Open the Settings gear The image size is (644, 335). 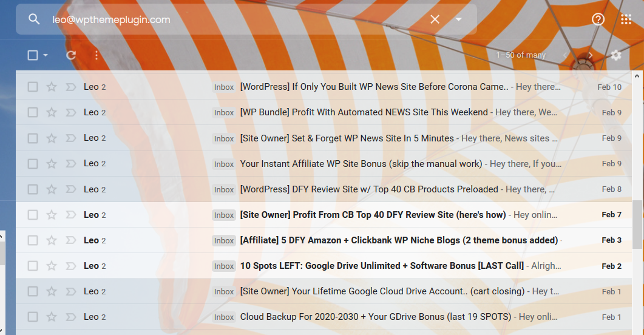click(615, 55)
